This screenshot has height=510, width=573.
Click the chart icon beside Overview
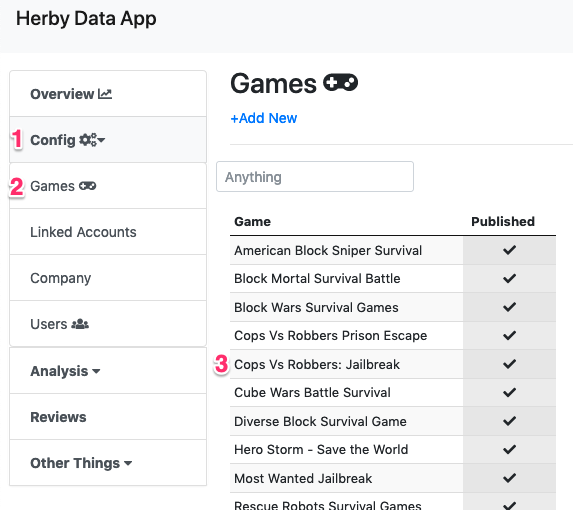(x=105, y=94)
